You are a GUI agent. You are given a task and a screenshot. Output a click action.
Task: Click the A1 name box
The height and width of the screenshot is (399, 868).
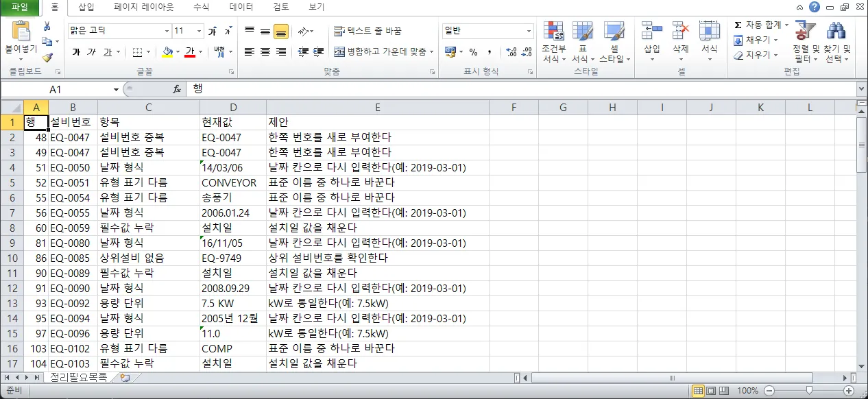(56, 89)
